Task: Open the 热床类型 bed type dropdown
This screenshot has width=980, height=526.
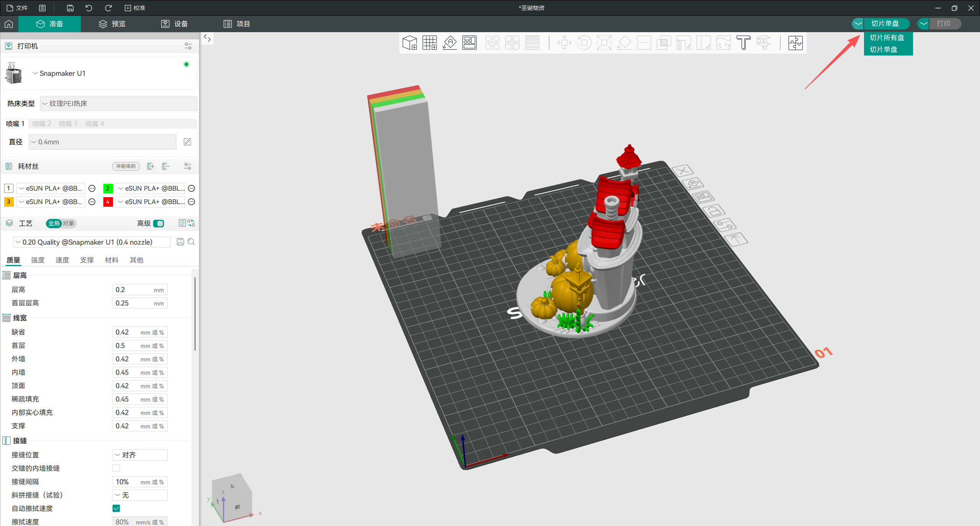Action: click(x=118, y=104)
